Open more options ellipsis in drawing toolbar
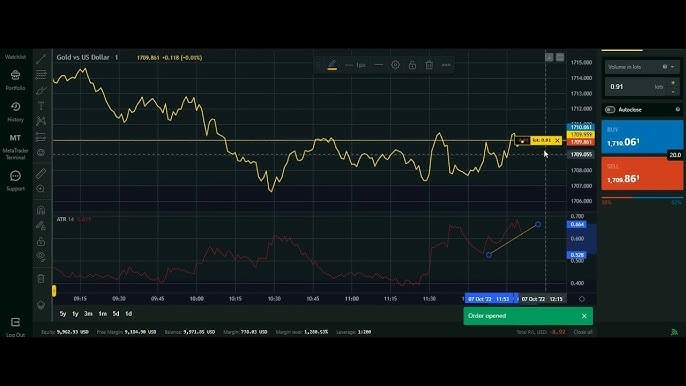 click(446, 65)
